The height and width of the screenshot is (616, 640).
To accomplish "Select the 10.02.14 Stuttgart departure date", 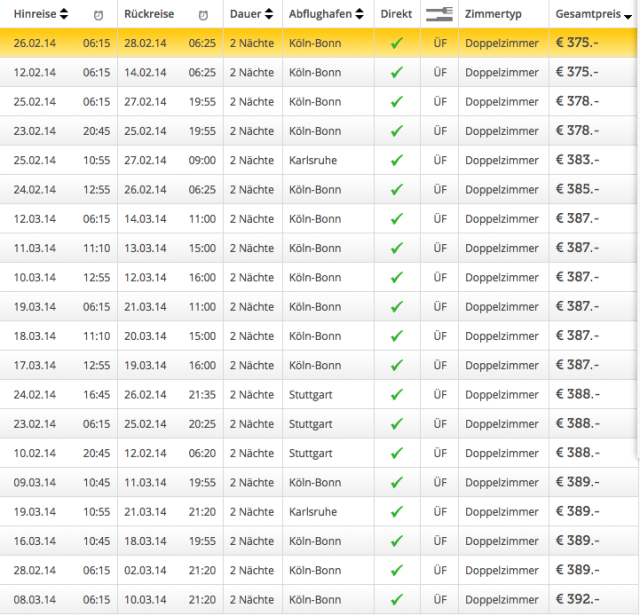I will (35, 454).
